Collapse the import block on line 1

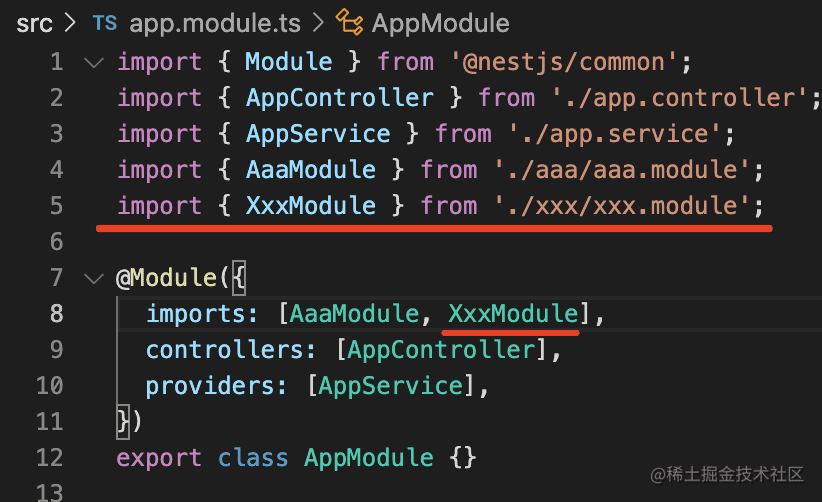[x=94, y=62]
